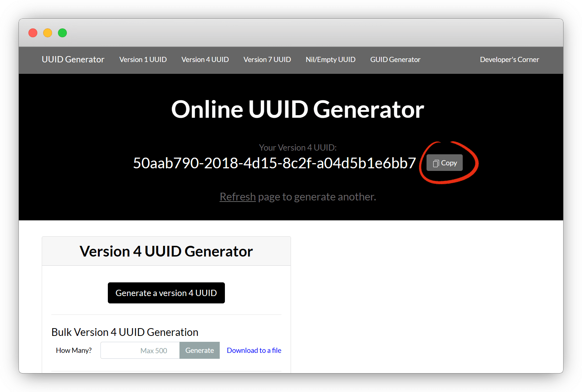Click the Refresh link to regenerate
Image resolution: width=582 pixels, height=392 pixels.
tap(237, 197)
